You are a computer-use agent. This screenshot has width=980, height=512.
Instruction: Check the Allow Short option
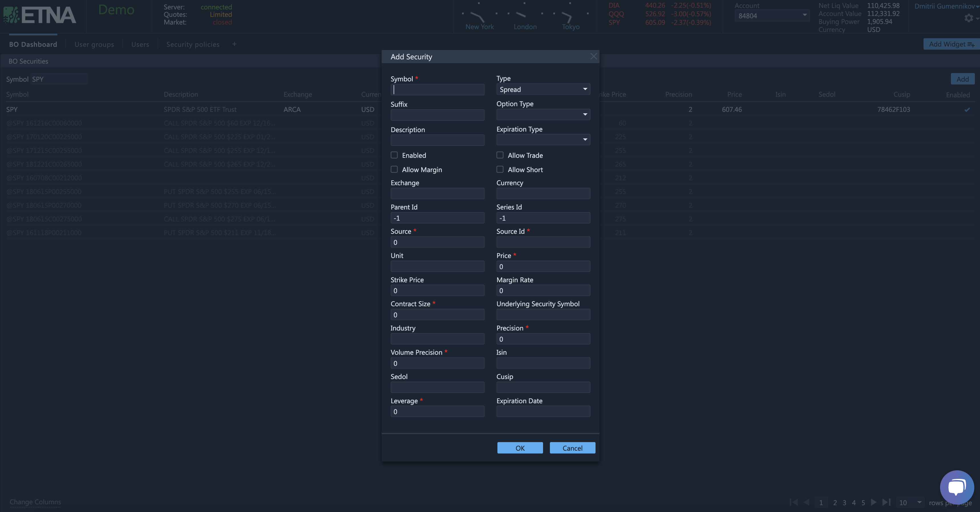point(499,170)
